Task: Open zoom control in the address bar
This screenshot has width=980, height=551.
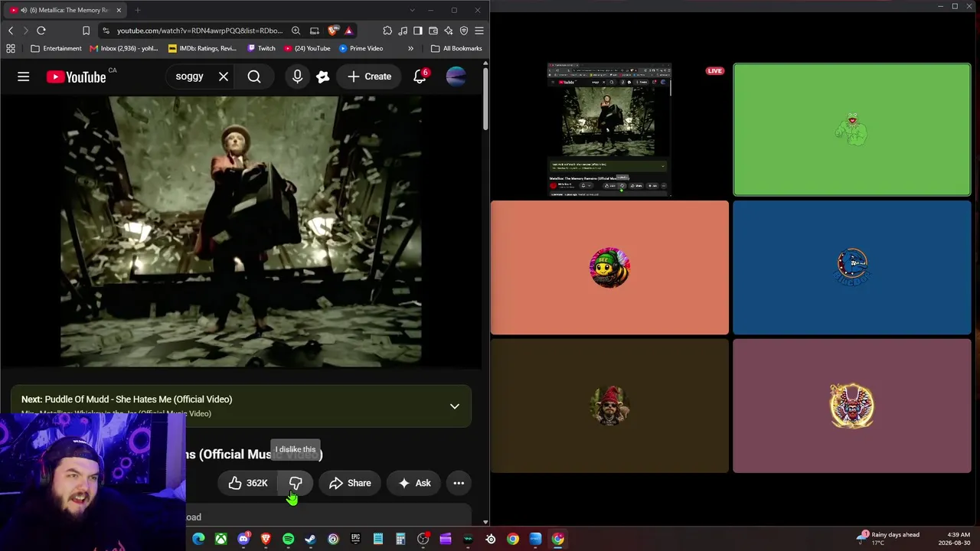Action: [x=296, y=31]
